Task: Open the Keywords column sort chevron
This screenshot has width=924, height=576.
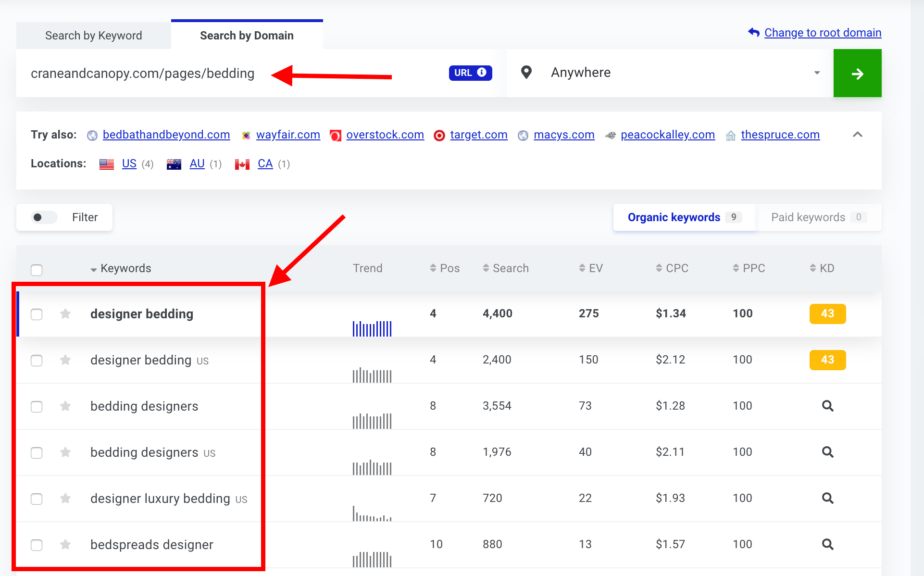Action: [93, 269]
